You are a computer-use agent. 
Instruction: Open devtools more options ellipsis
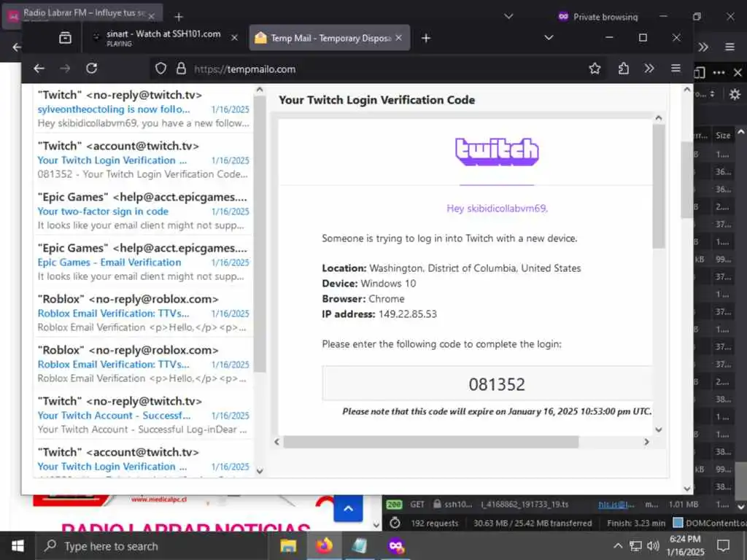[x=719, y=72]
